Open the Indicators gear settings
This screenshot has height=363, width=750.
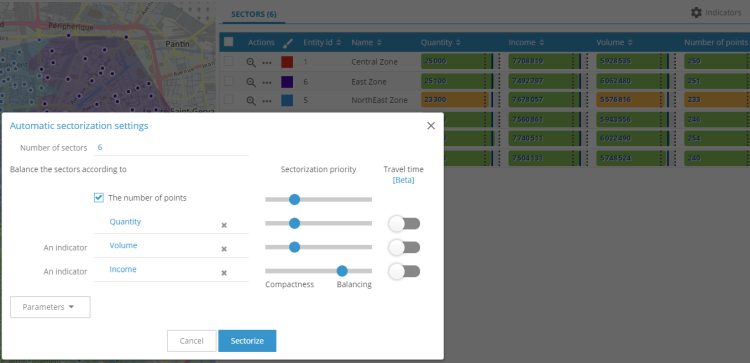(696, 12)
